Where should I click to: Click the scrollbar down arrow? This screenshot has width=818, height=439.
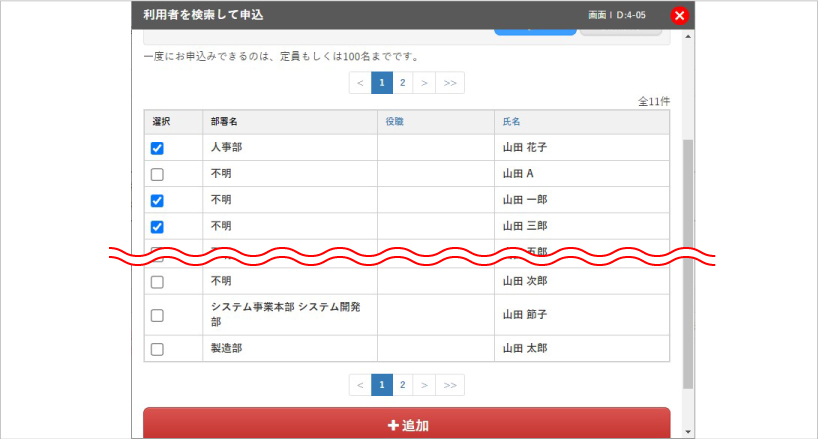click(x=687, y=431)
